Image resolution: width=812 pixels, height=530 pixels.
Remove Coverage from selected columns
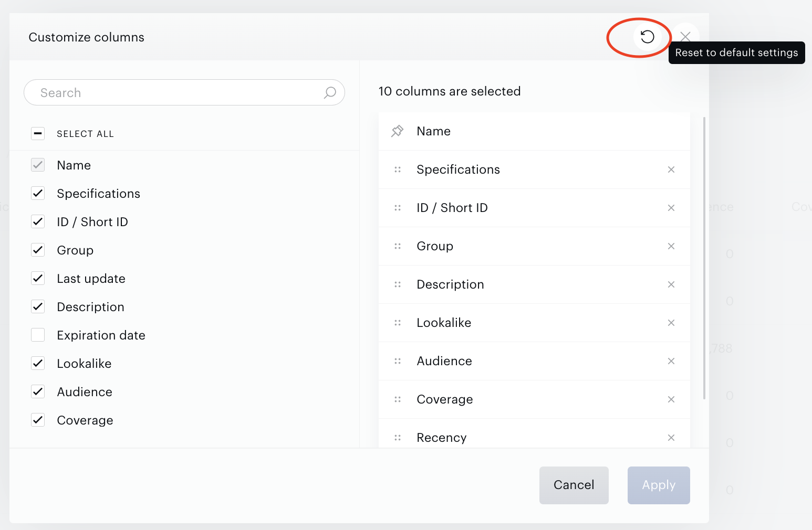coord(671,399)
